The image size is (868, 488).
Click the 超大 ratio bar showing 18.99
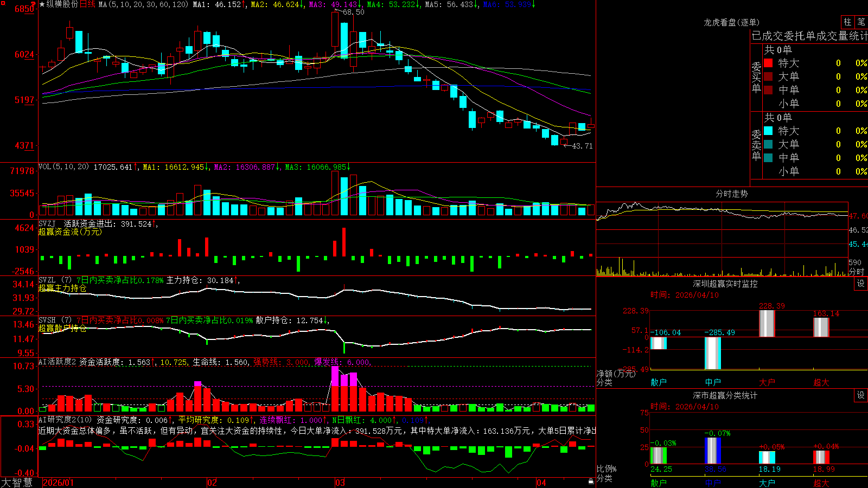coord(821,457)
